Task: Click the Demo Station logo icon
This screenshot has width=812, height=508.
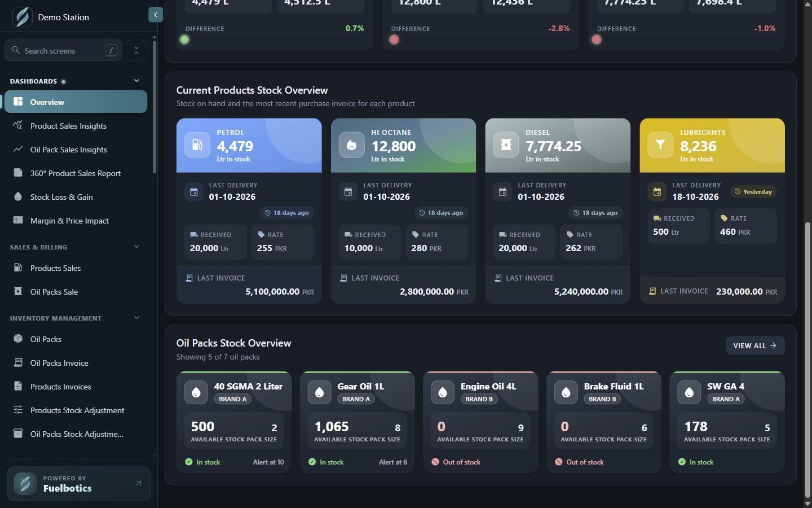Action: click(23, 17)
